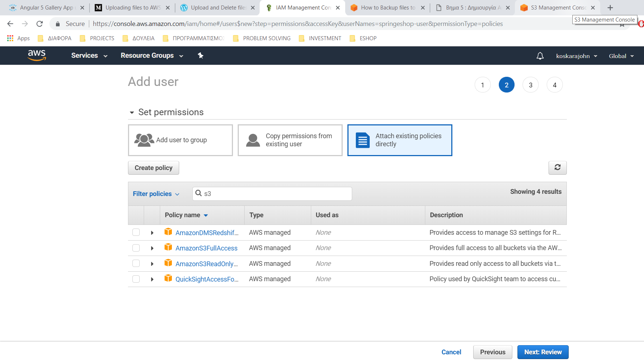Screen dimensions: 644x362
Task: Switch to the Uploading files to AWS tab
Action: [x=132, y=8]
